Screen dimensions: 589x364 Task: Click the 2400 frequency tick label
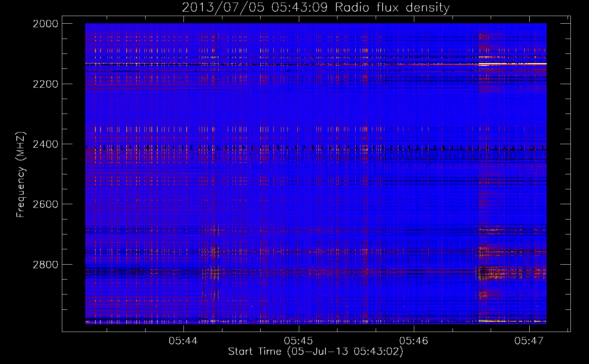click(x=46, y=144)
